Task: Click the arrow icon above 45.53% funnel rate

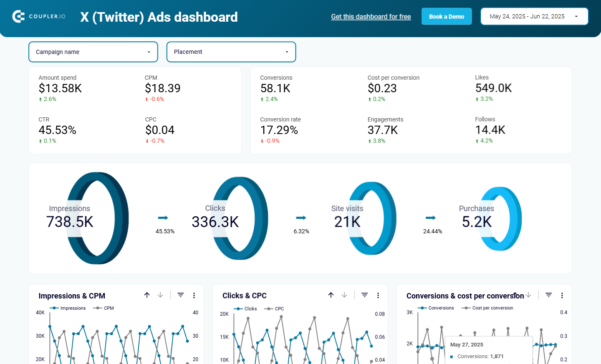Action: (163, 217)
